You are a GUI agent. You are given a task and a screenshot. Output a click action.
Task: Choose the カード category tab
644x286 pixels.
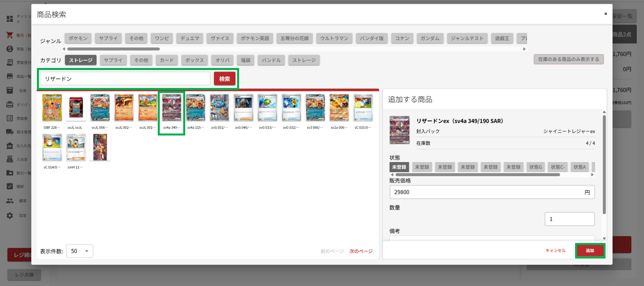pyautogui.click(x=166, y=60)
